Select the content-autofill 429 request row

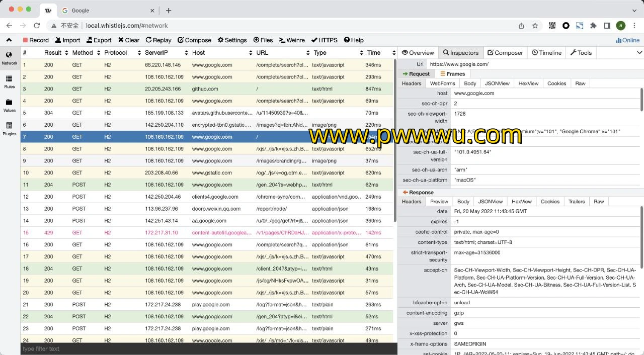tap(207, 233)
